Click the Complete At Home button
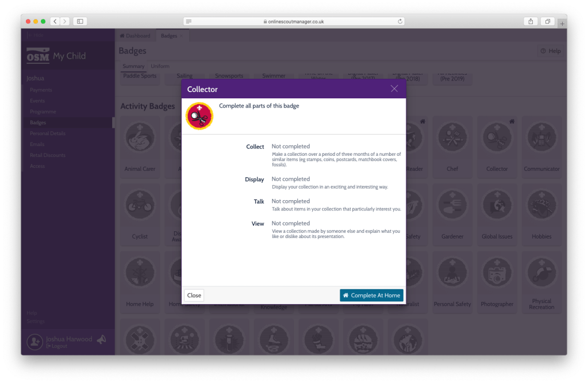 (371, 295)
